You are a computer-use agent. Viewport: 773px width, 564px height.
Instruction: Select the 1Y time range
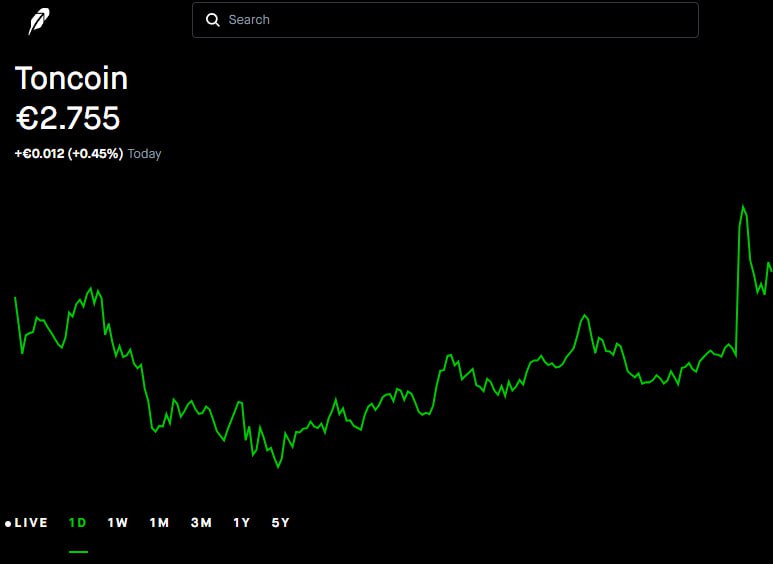coord(242,523)
